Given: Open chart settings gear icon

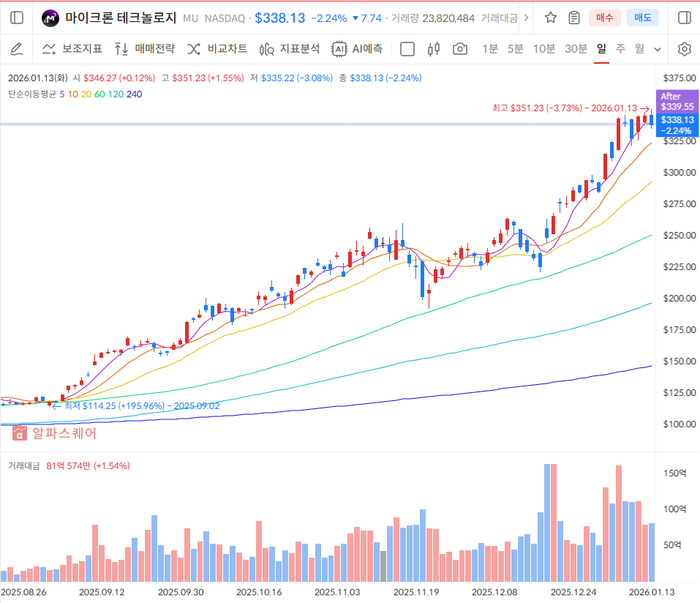Looking at the screenshot, I should pyautogui.click(x=685, y=49).
